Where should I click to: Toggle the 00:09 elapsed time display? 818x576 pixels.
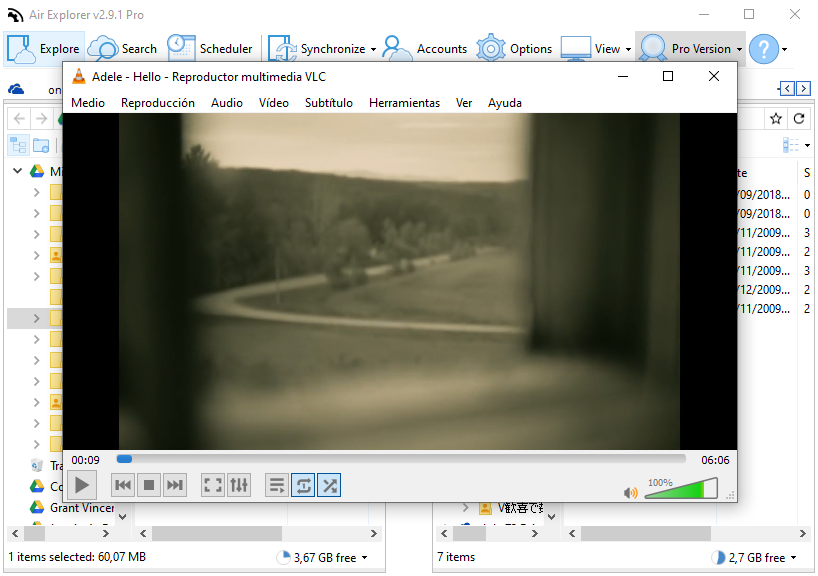(86, 460)
